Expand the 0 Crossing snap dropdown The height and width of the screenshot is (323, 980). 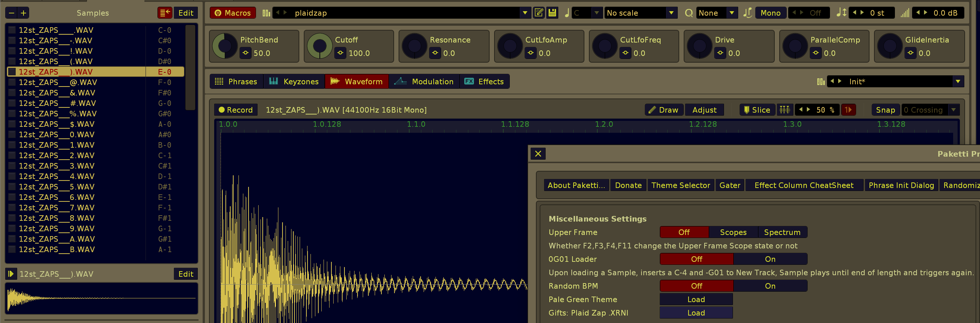[954, 110]
